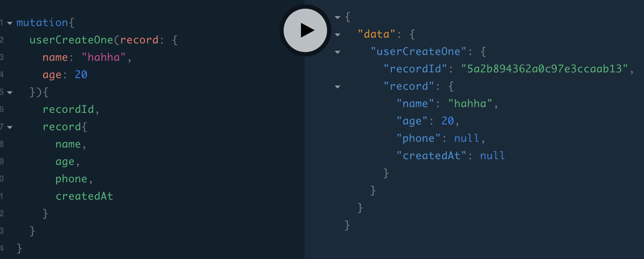This screenshot has width=644, height=259.
Task: Click the age value 20 in the query
Action: pos(81,75)
